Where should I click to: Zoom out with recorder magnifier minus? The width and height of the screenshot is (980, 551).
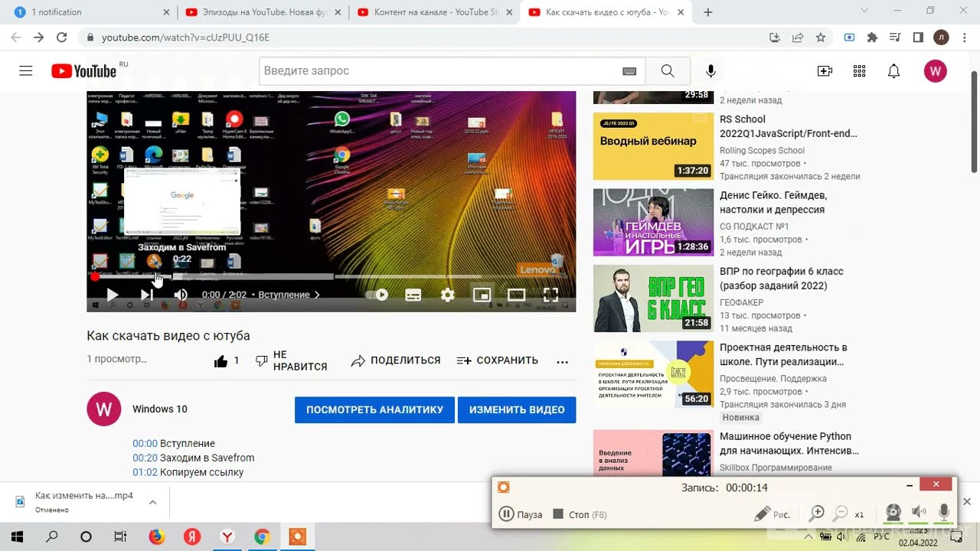tap(840, 514)
